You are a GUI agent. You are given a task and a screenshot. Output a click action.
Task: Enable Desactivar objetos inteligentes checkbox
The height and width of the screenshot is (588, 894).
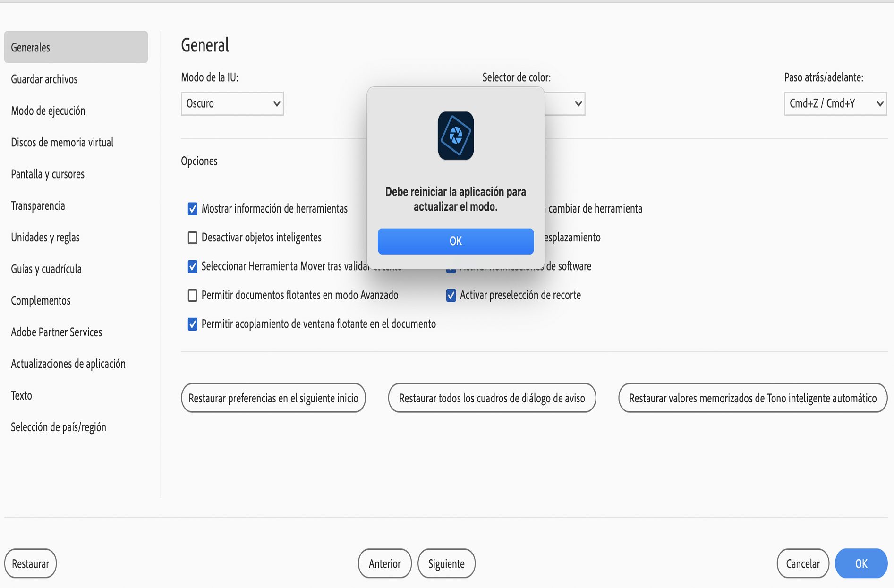pos(193,238)
